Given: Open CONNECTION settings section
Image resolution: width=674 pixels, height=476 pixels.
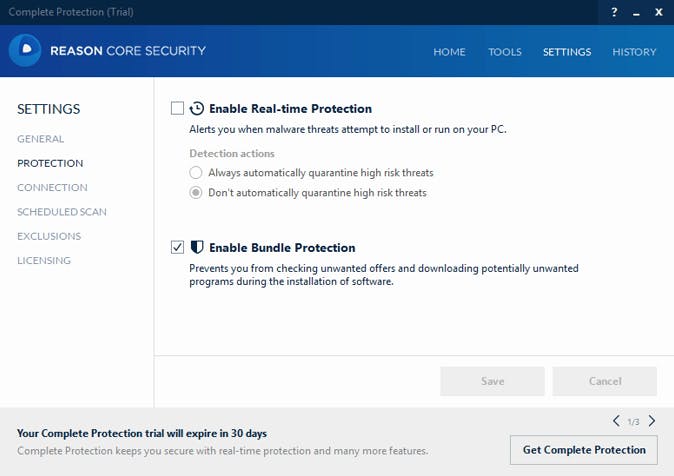Looking at the screenshot, I should coord(52,187).
